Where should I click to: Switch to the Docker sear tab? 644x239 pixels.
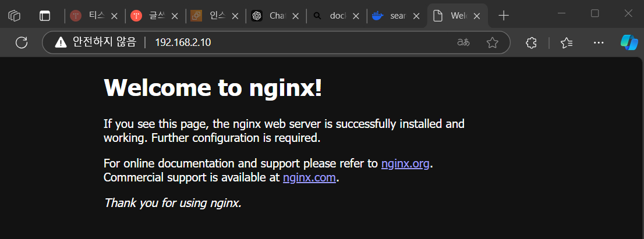coord(390,16)
